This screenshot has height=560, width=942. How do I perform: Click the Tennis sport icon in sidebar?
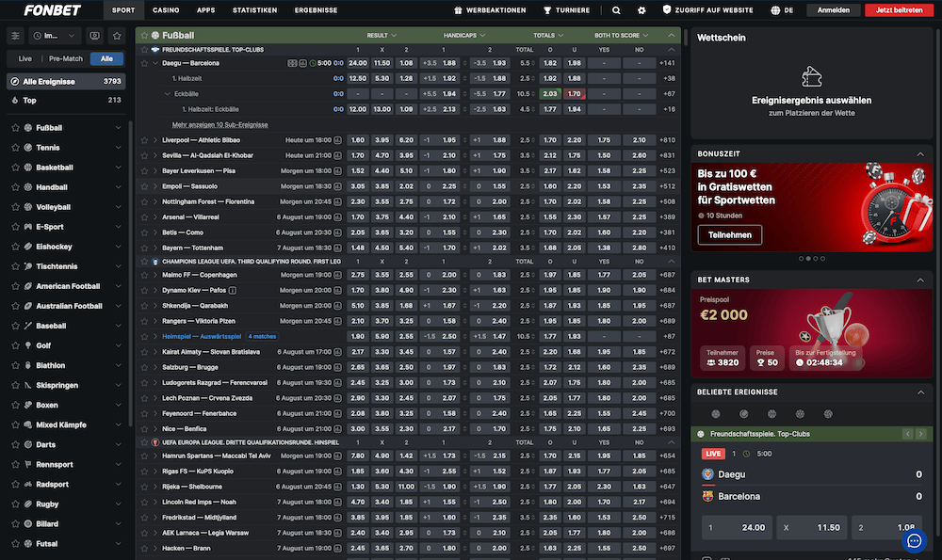click(x=27, y=148)
